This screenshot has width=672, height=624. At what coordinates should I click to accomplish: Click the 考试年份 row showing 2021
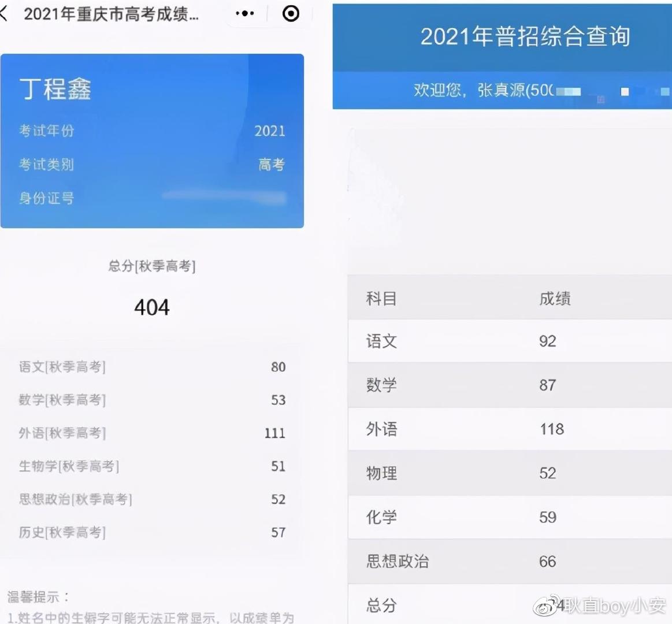pos(152,131)
